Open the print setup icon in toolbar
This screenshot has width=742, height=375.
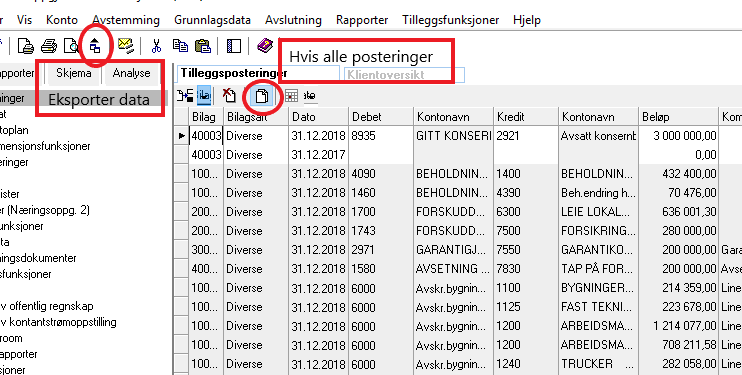pyautogui.click(x=26, y=46)
